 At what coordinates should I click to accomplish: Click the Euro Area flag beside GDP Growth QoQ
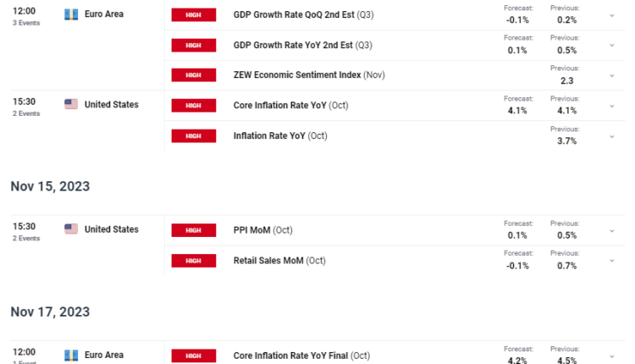point(71,14)
